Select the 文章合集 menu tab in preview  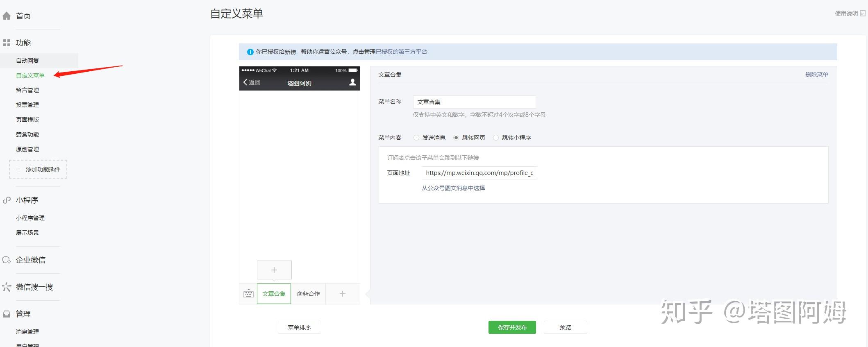tap(274, 294)
